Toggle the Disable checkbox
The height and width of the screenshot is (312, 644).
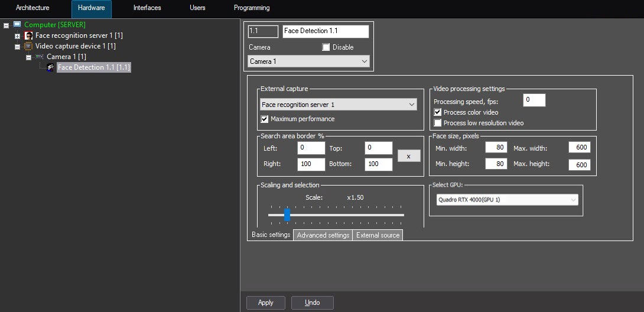326,47
